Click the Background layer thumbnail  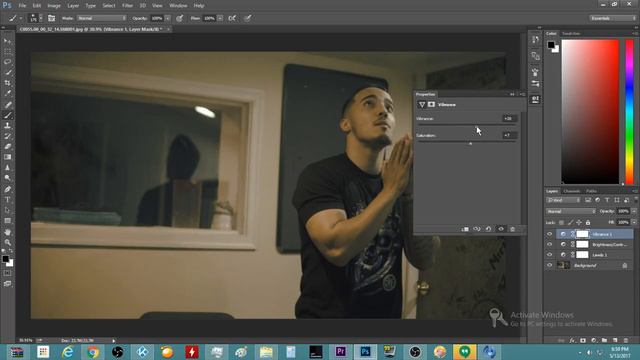(563, 265)
